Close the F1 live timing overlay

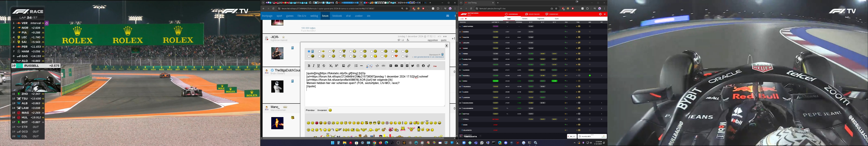(605, 14)
